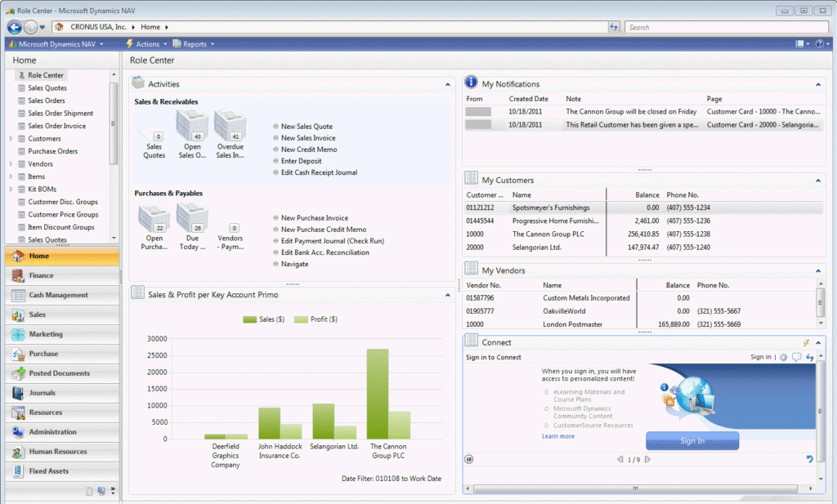Click the Connect reload icon at bottom right
The width and height of the screenshot is (837, 504).
tap(810, 459)
